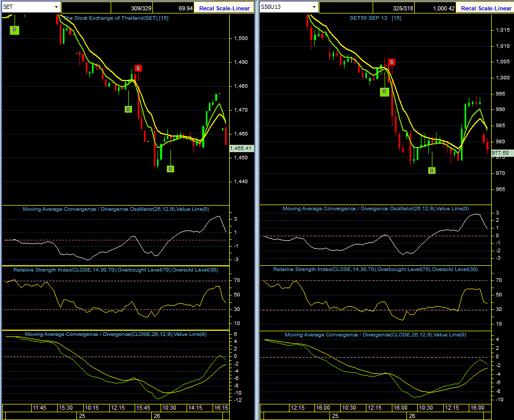514x420 pixels.
Task: Click the 309/329 value in SET header
Action: (141, 8)
